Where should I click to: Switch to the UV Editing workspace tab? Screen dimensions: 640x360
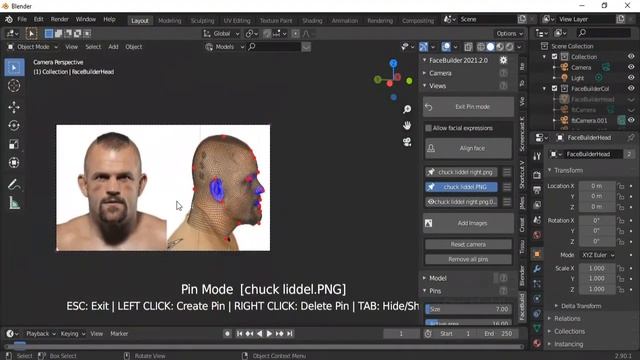(237, 20)
